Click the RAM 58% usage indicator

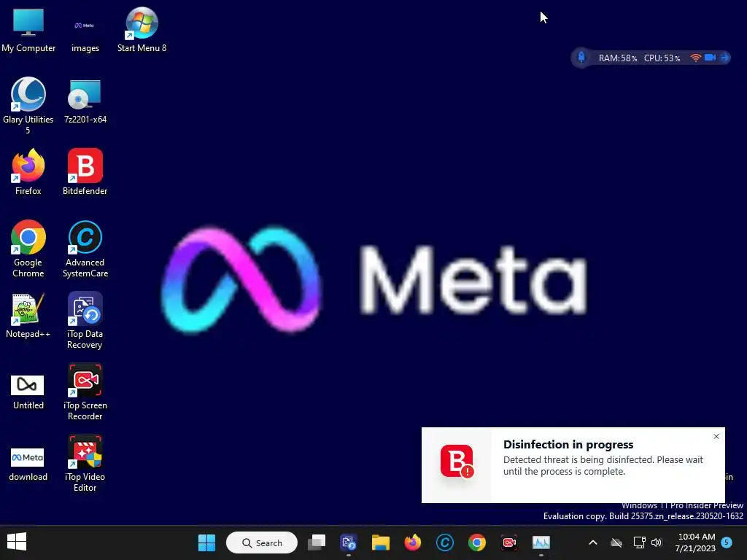coord(617,58)
